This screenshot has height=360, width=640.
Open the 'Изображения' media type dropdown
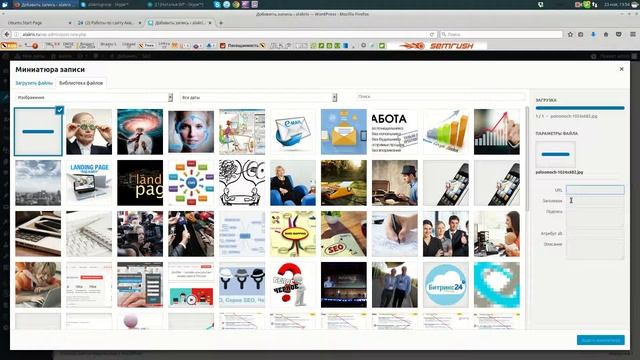[x=94, y=98]
